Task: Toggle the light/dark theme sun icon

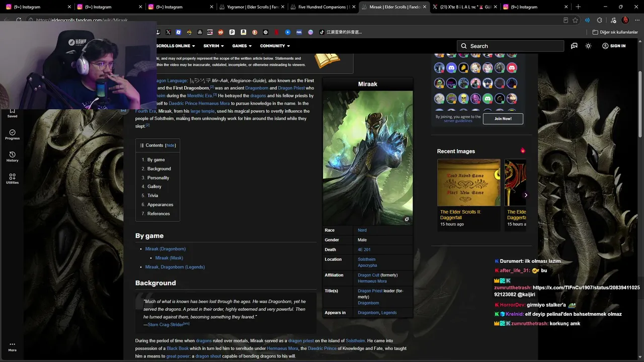Action: pyautogui.click(x=588, y=46)
